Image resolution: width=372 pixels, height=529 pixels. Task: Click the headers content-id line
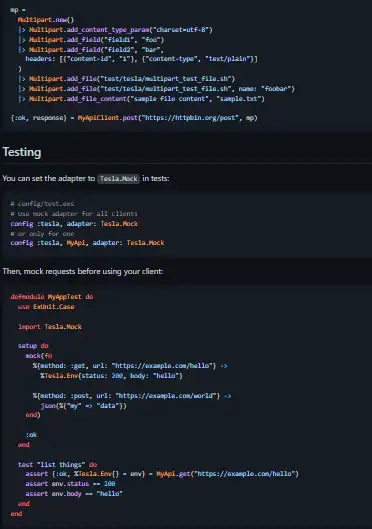point(141,59)
